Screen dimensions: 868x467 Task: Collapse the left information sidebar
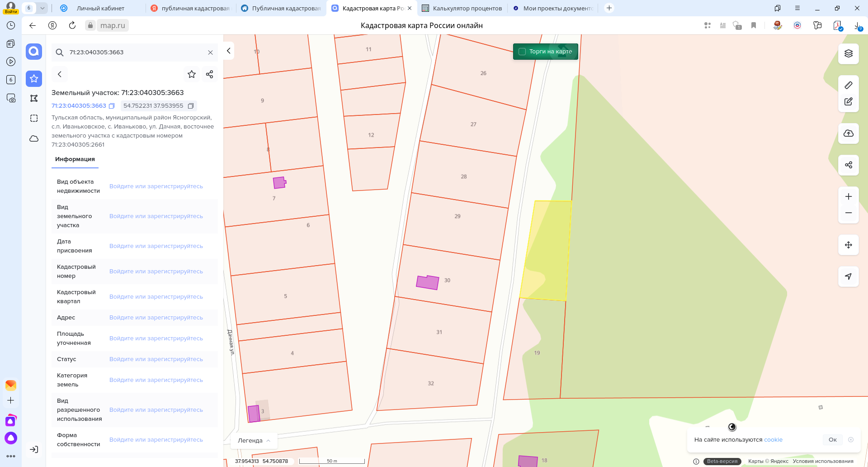point(229,51)
